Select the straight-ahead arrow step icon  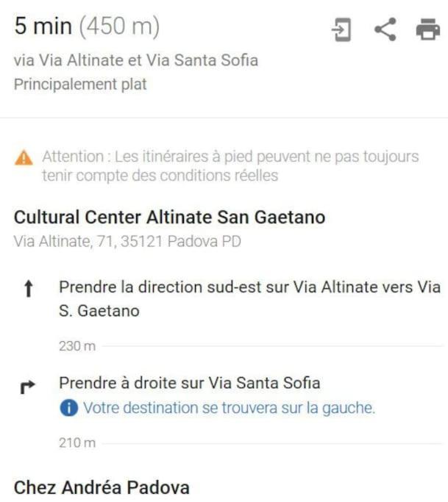click(x=29, y=288)
